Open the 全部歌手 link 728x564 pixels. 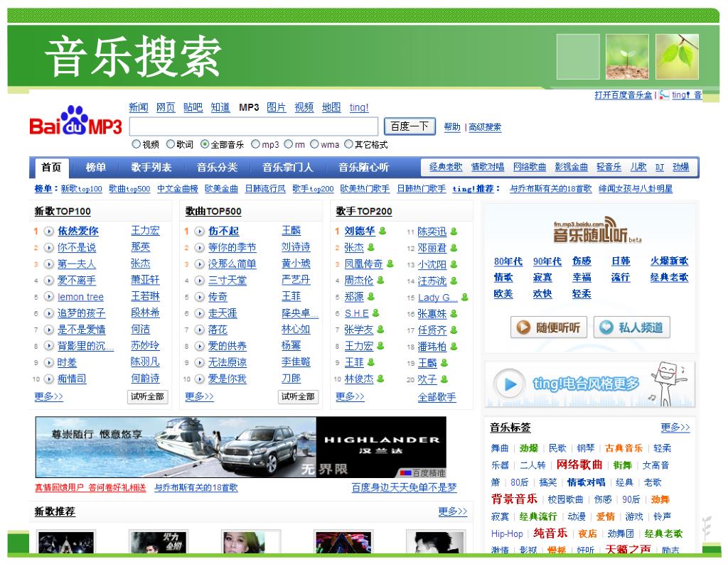pyautogui.click(x=437, y=397)
